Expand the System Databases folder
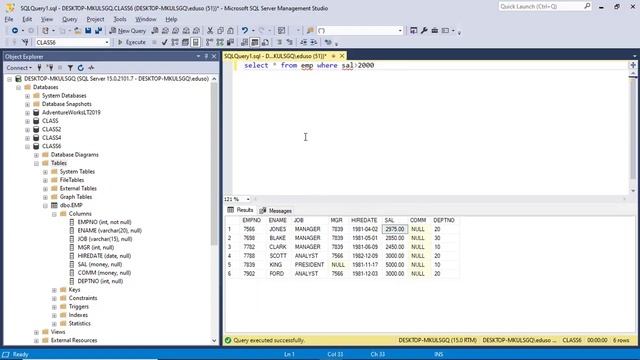This screenshot has height=360, width=640. (27, 96)
